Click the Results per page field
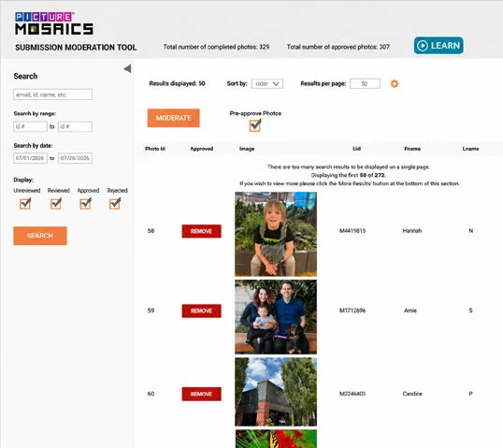503x448 pixels. tap(365, 84)
